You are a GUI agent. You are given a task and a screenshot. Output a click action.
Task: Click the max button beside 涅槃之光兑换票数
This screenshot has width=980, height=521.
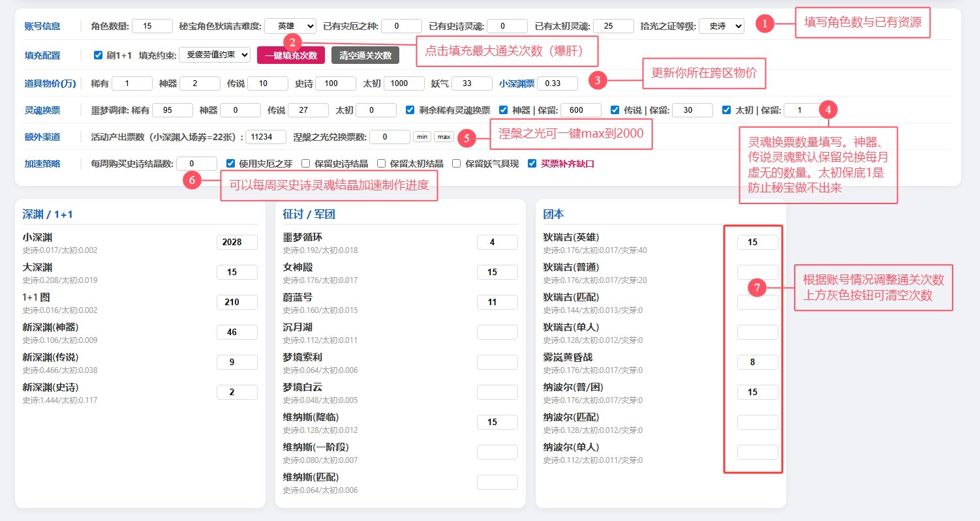(444, 137)
